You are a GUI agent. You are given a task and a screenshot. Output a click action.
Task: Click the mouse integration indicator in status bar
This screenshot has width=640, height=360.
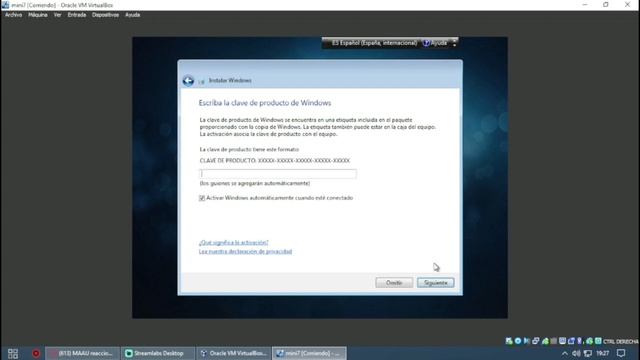pyautogui.click(x=589, y=341)
